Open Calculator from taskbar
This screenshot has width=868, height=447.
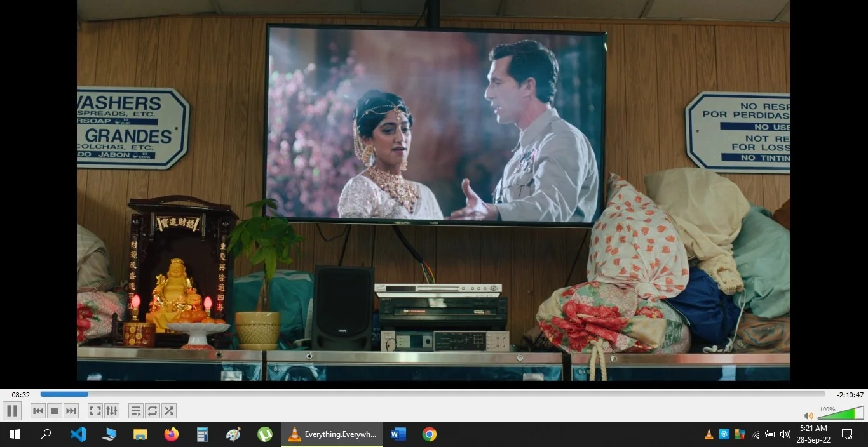[x=203, y=434]
